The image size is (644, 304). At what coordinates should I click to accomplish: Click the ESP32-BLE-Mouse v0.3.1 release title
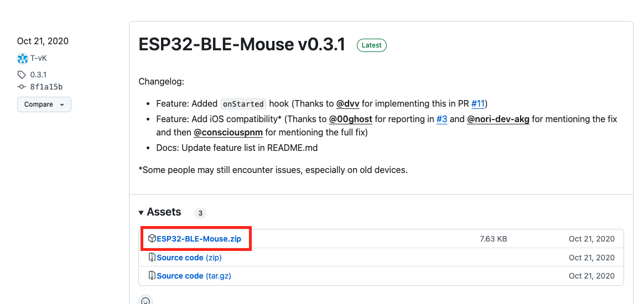tap(242, 45)
